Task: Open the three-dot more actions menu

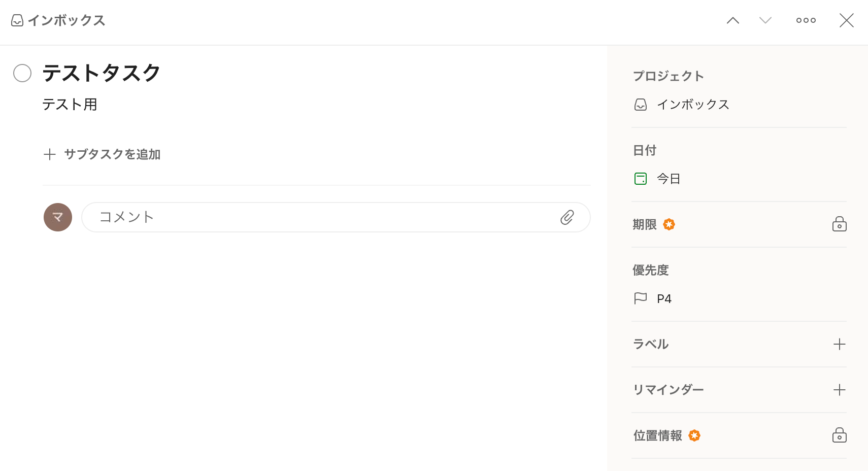Action: coord(806,20)
